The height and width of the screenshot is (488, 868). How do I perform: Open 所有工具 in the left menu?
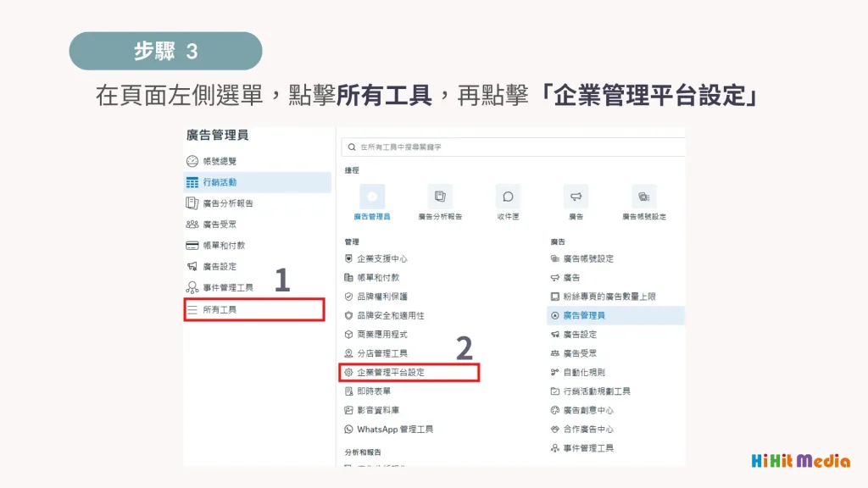pyautogui.click(x=220, y=310)
